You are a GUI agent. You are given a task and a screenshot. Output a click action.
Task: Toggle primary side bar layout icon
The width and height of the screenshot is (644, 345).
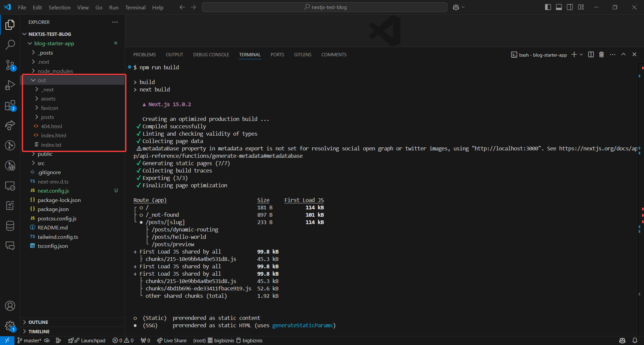point(548,7)
